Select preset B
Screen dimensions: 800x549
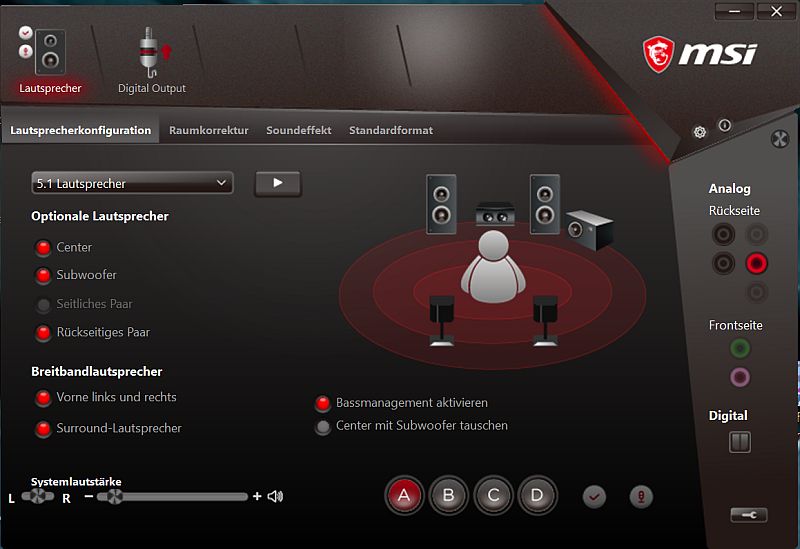(x=448, y=495)
